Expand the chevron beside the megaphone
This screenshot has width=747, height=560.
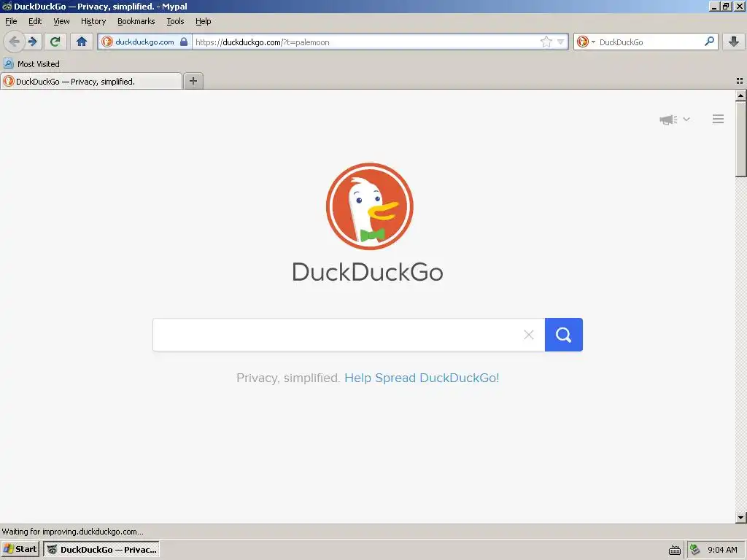686,119
